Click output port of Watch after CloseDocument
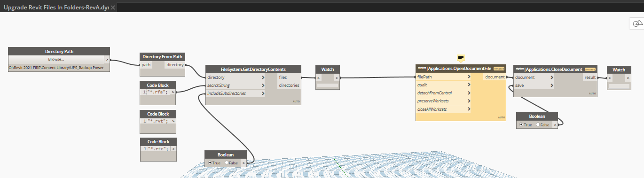Image resolution: width=644 pixels, height=178 pixels. pos(628,77)
